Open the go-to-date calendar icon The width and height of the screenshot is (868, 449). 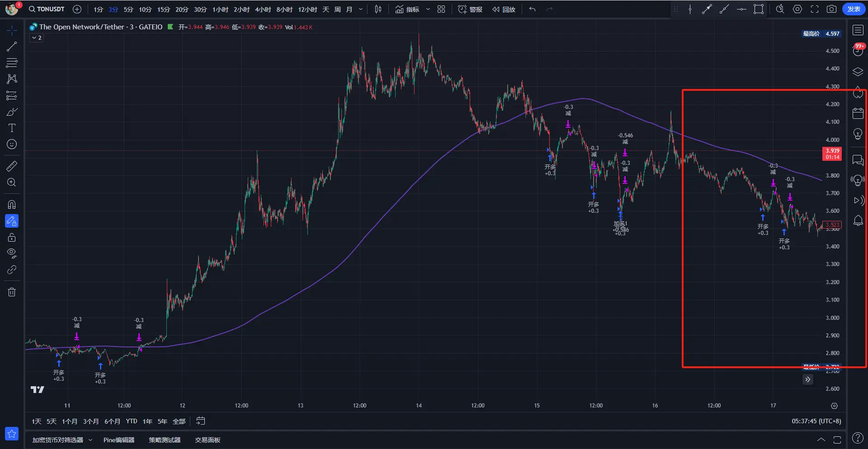click(x=201, y=421)
